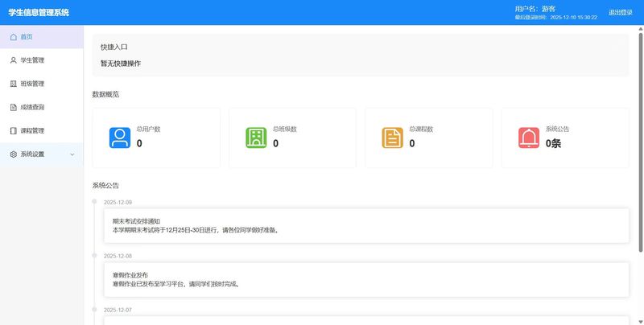
Task: Open the 首页 menu item
Action: [x=27, y=37]
